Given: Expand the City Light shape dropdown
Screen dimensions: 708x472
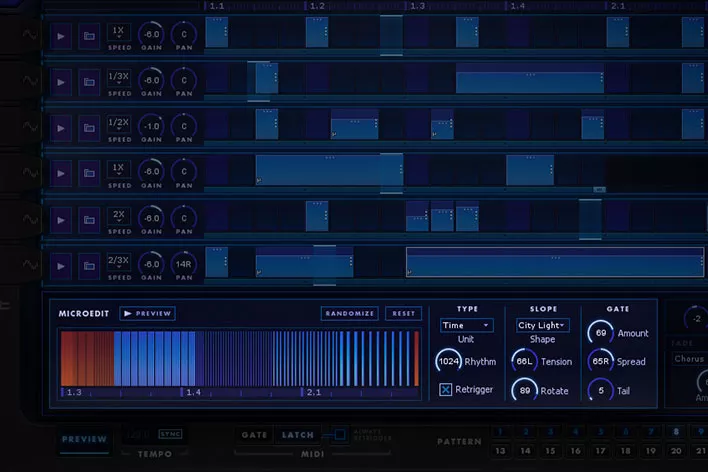Looking at the screenshot, I should click(543, 325).
